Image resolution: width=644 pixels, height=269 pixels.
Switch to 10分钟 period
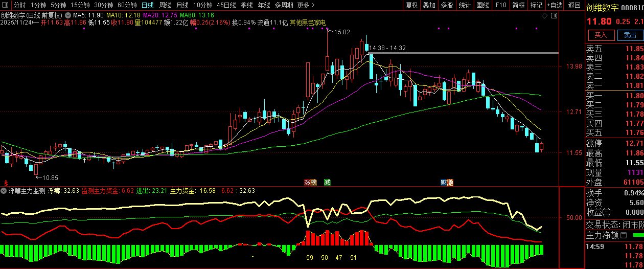click(203, 5)
